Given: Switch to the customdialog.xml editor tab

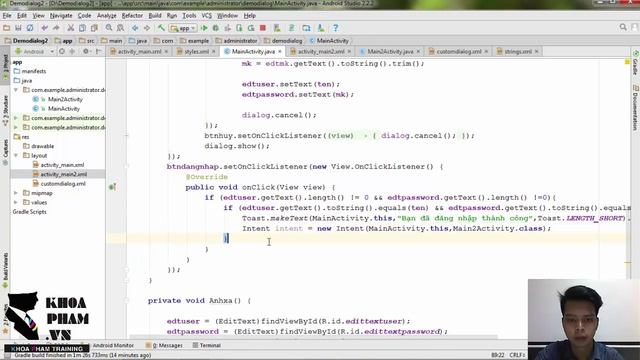Looking at the screenshot, I should pyautogui.click(x=458, y=51).
